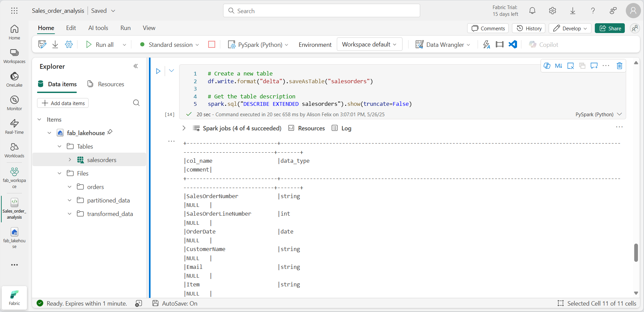
Task: Go to Home in left navigation
Action: tap(14, 32)
